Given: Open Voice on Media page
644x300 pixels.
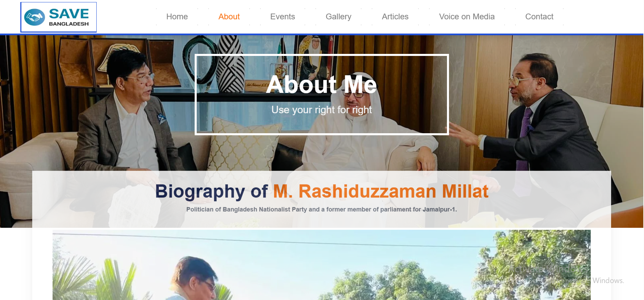Looking at the screenshot, I should (467, 17).
